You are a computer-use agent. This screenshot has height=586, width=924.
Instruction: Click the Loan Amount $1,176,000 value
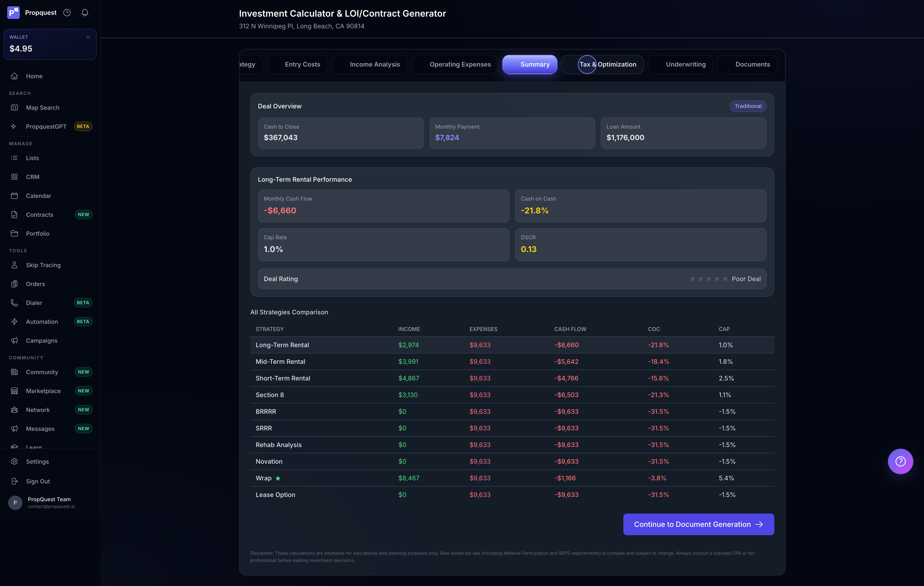point(625,137)
